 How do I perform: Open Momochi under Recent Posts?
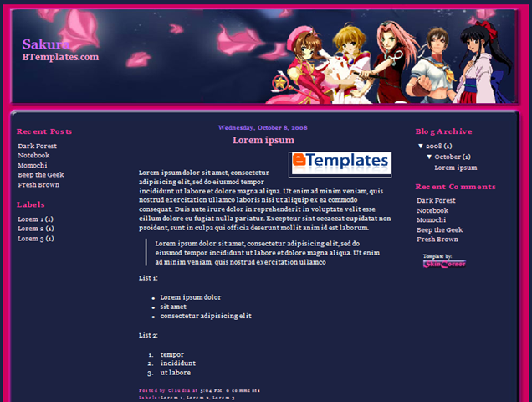tap(33, 165)
